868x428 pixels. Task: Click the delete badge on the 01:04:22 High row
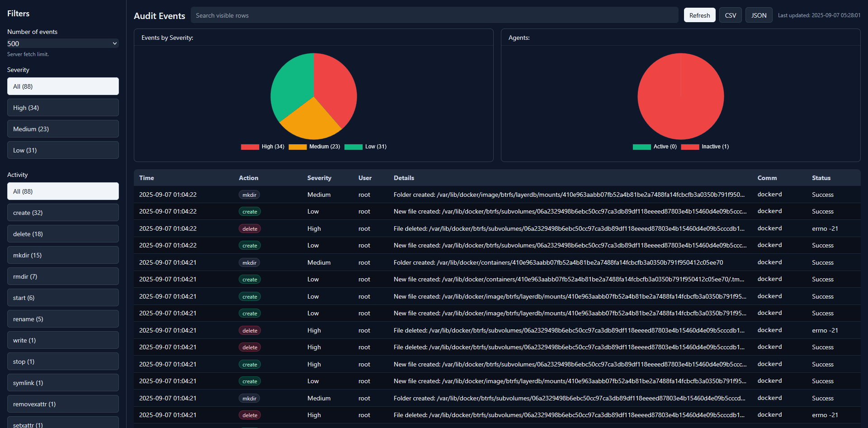pyautogui.click(x=250, y=228)
